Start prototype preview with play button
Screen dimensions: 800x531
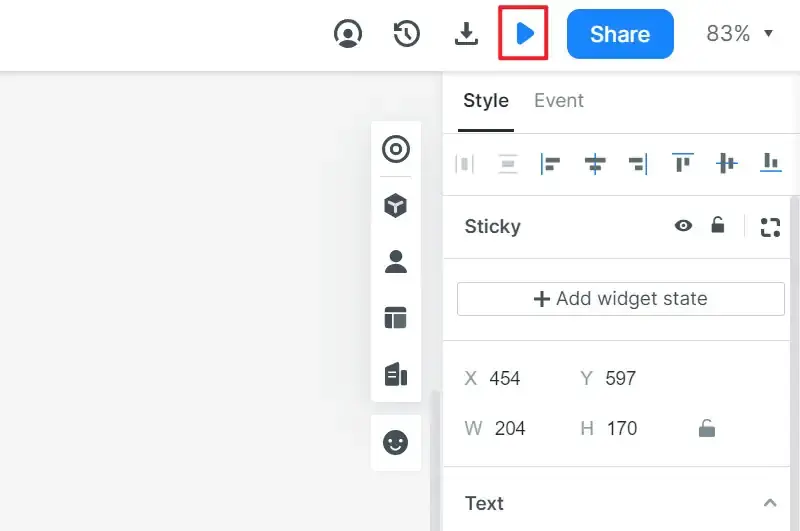524,33
